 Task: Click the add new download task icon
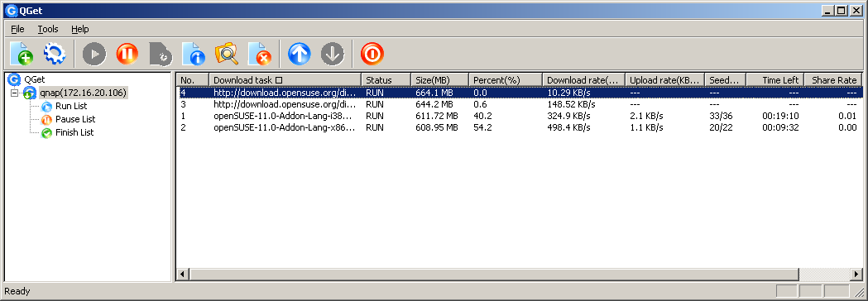click(22, 54)
